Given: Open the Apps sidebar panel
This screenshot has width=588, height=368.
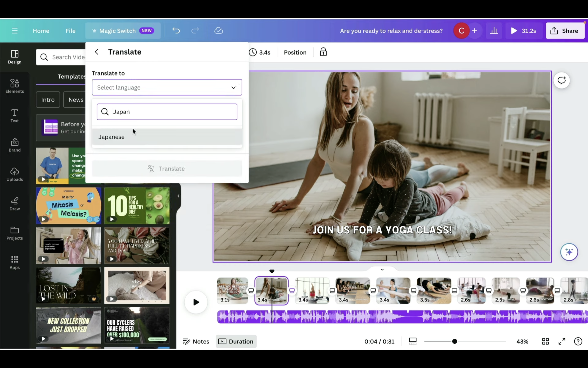Looking at the screenshot, I should click(14, 262).
